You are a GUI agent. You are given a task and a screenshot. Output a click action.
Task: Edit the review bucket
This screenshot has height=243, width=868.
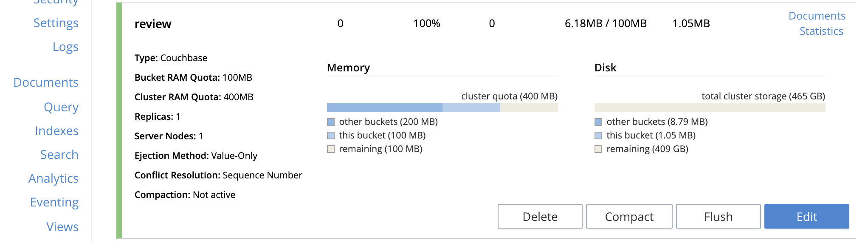[806, 217]
